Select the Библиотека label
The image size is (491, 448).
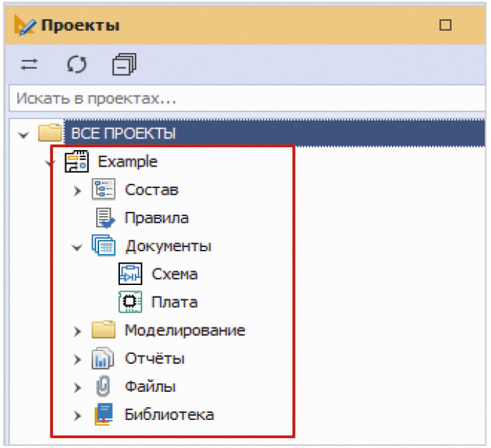point(169,415)
